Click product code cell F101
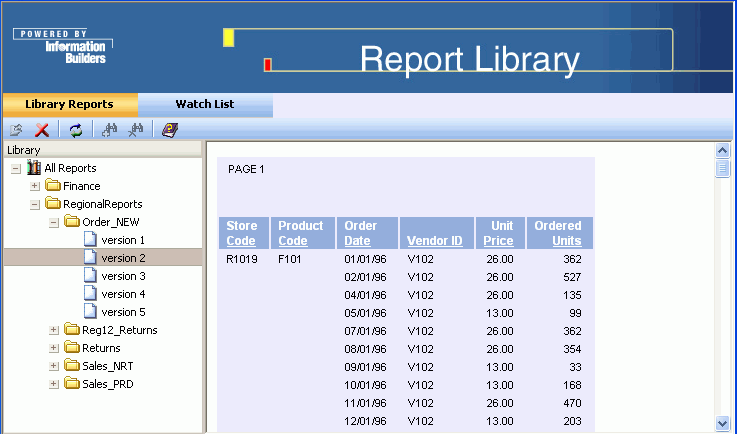 point(290,259)
